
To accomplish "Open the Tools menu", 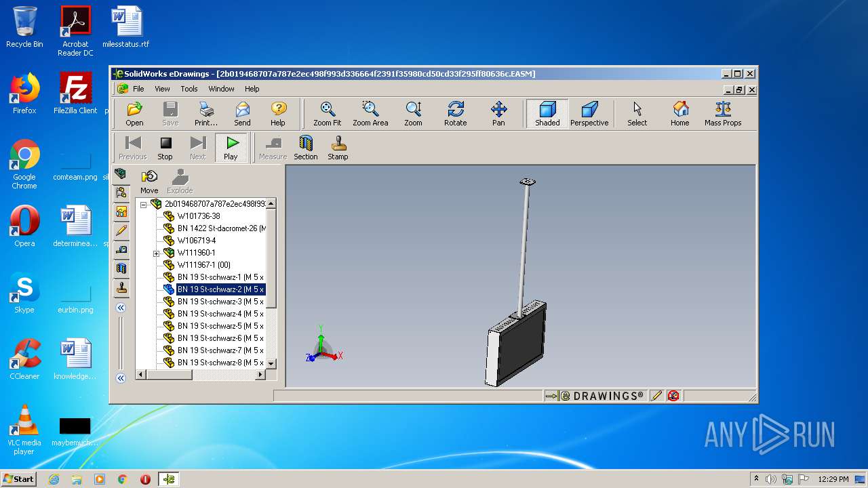I will (189, 89).
